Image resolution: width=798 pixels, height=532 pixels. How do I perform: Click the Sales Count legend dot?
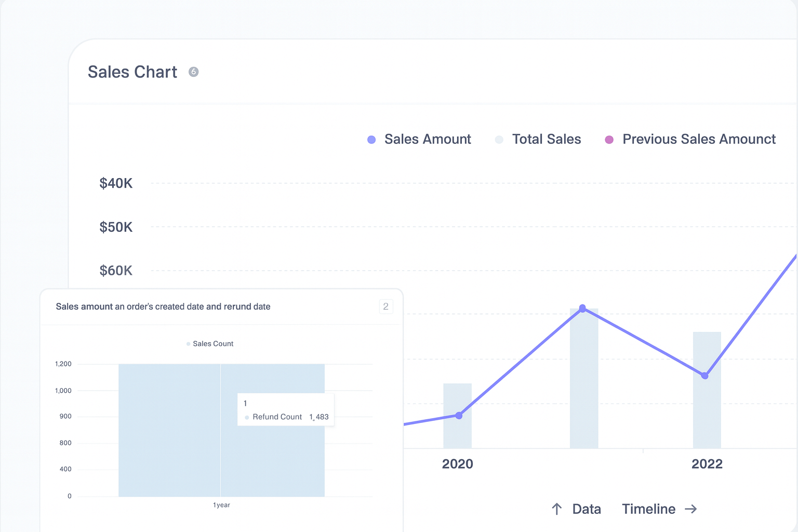pyautogui.click(x=188, y=343)
